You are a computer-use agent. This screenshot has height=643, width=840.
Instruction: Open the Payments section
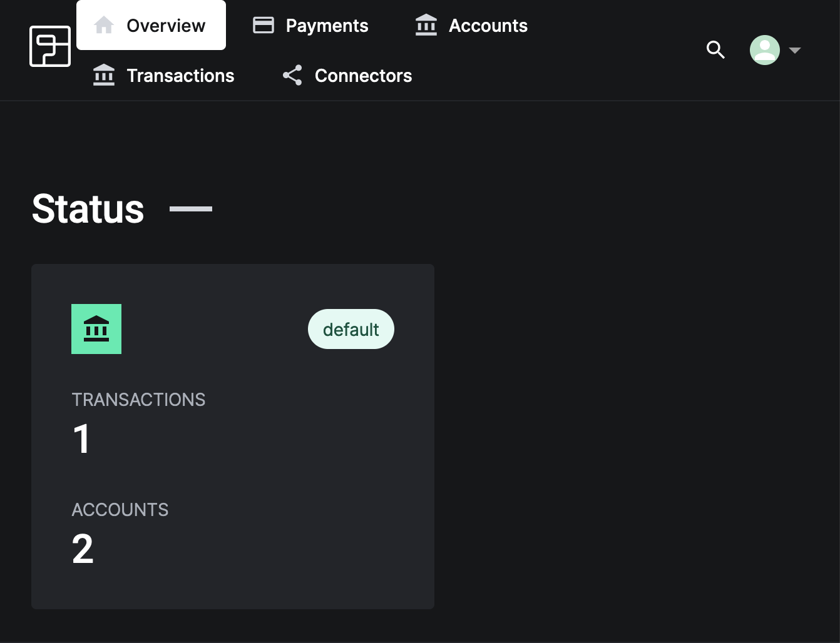327,25
